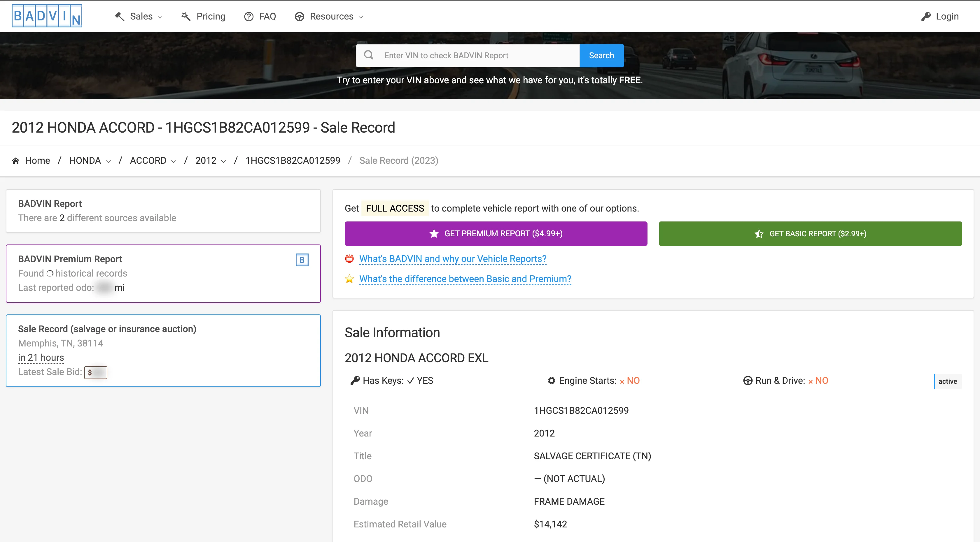Viewport: 980px width, 542px height.
Task: Click the key icon beside Login
Action: [x=925, y=16]
